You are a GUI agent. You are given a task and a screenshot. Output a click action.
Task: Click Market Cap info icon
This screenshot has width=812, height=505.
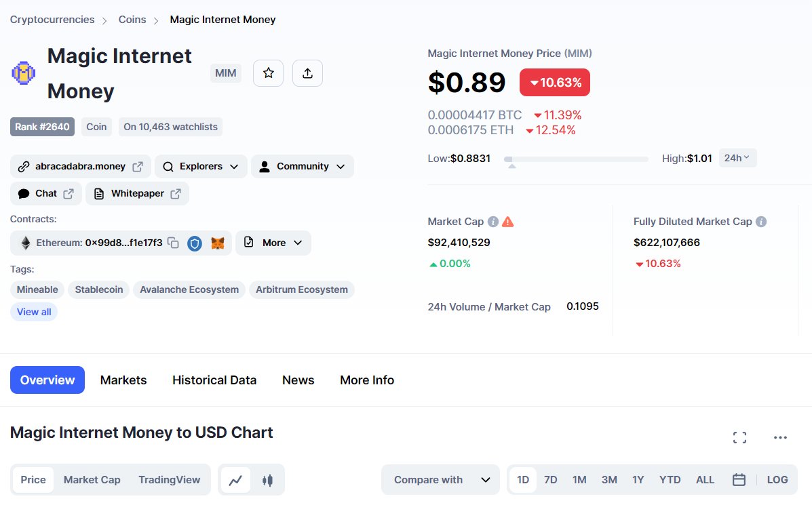coord(493,222)
